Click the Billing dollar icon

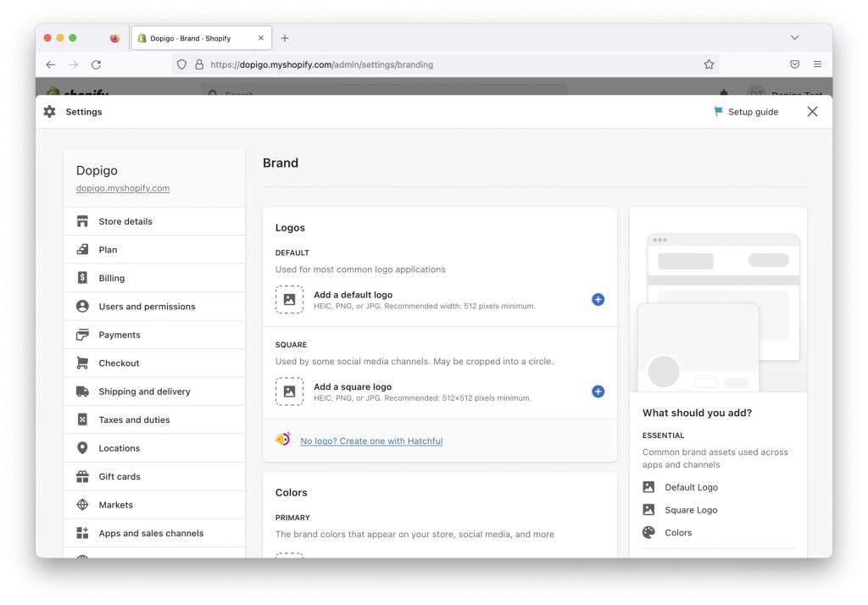(x=82, y=278)
